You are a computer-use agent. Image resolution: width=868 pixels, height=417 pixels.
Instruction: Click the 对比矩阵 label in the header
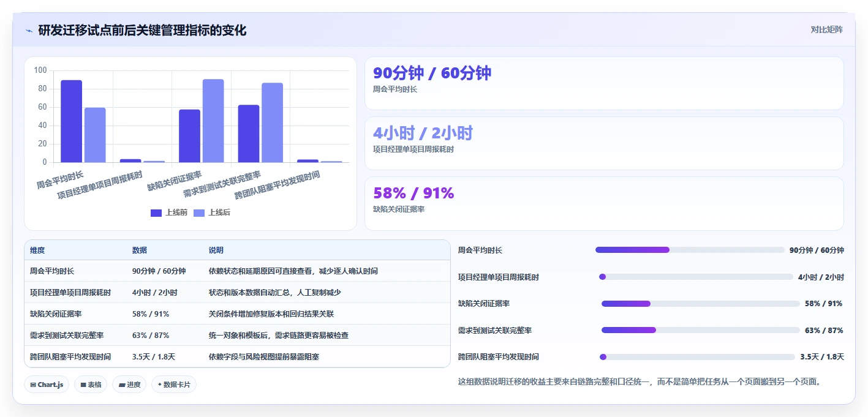[826, 30]
